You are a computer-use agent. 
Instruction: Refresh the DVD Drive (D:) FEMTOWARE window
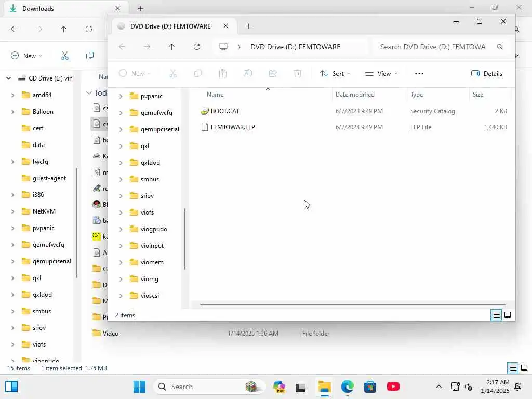tap(197, 47)
